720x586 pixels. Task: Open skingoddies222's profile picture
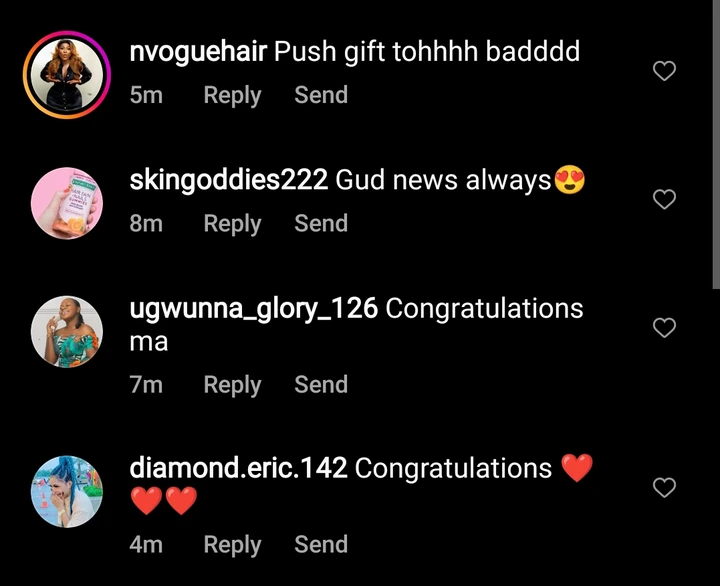67,203
